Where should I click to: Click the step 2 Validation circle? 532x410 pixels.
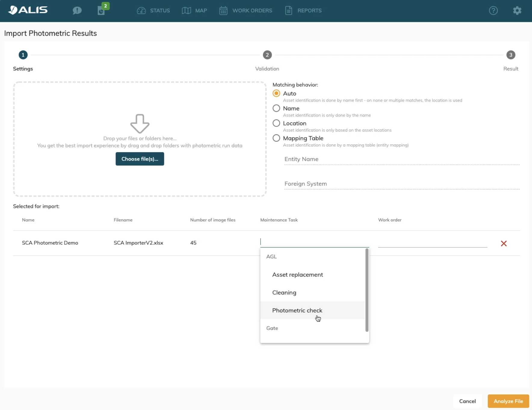pos(267,55)
